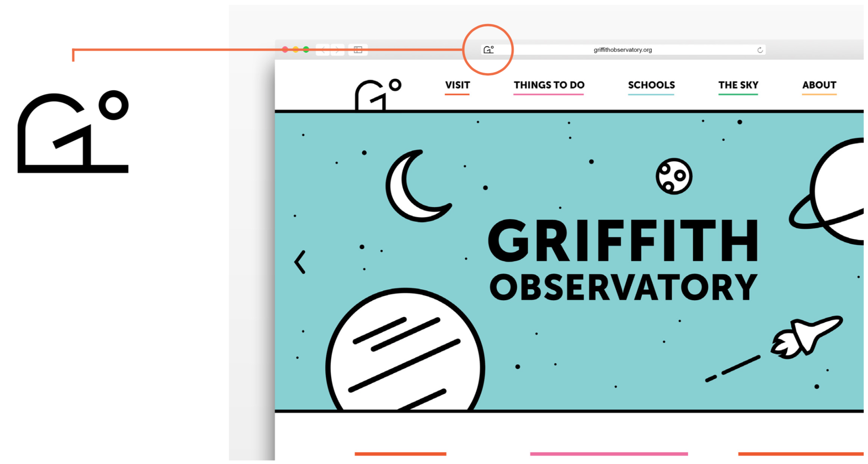
Task: Open THE SKY navigation item
Action: pyautogui.click(x=738, y=85)
